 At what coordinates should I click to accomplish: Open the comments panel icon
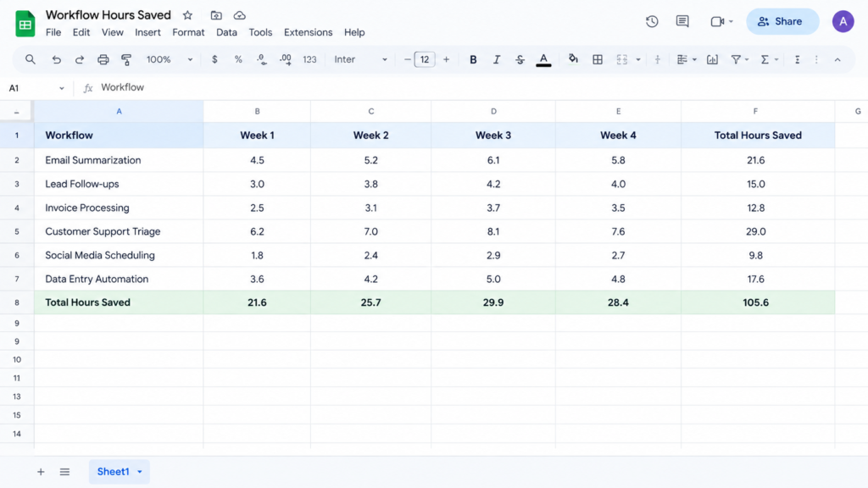682,21
